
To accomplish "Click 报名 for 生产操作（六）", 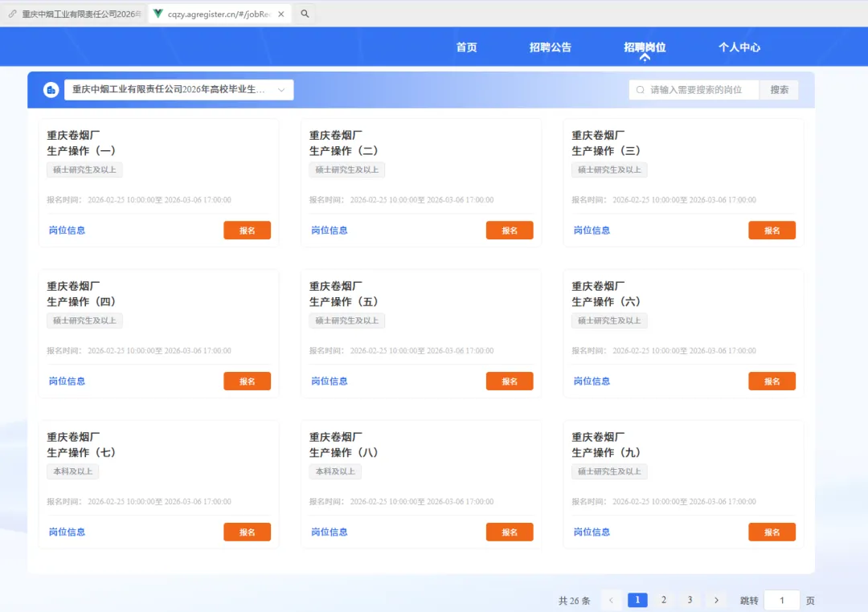I will pos(772,381).
